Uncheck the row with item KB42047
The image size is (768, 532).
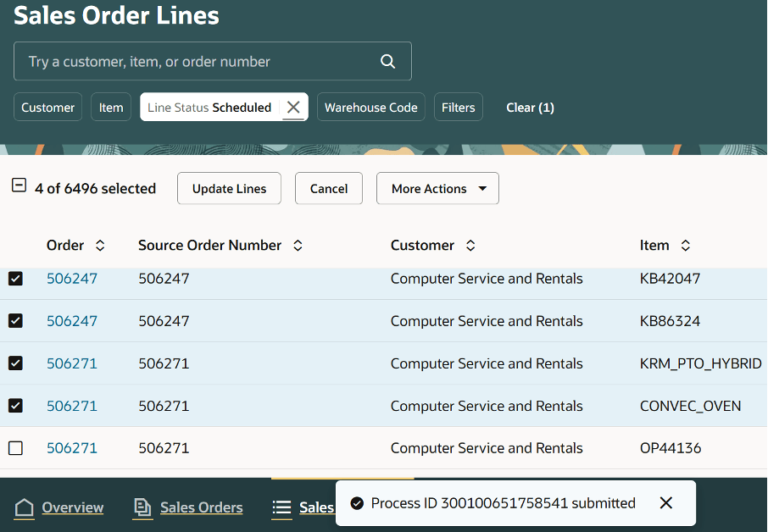click(x=15, y=279)
